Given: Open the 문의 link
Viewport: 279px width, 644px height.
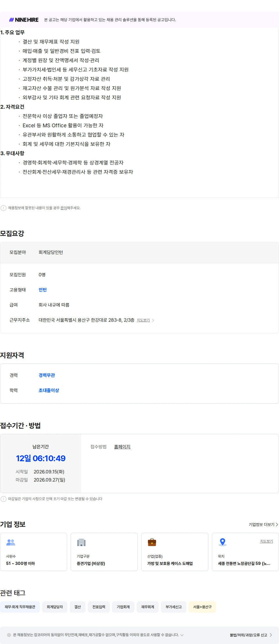Looking at the screenshot, I should 63,208.
